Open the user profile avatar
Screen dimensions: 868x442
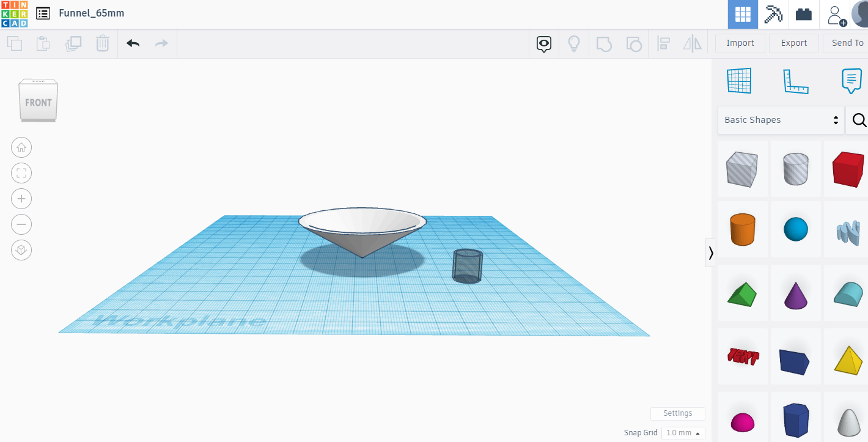pyautogui.click(x=859, y=15)
